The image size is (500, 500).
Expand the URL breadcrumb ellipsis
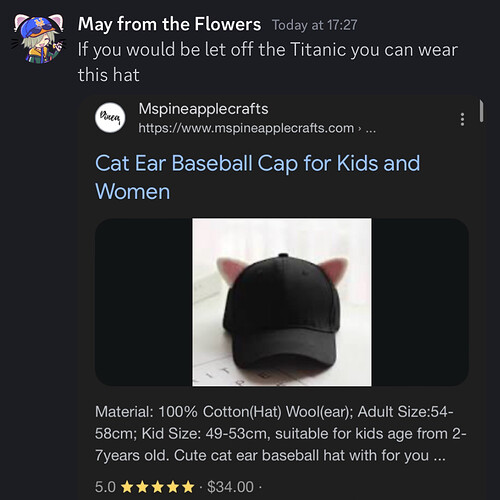371,129
